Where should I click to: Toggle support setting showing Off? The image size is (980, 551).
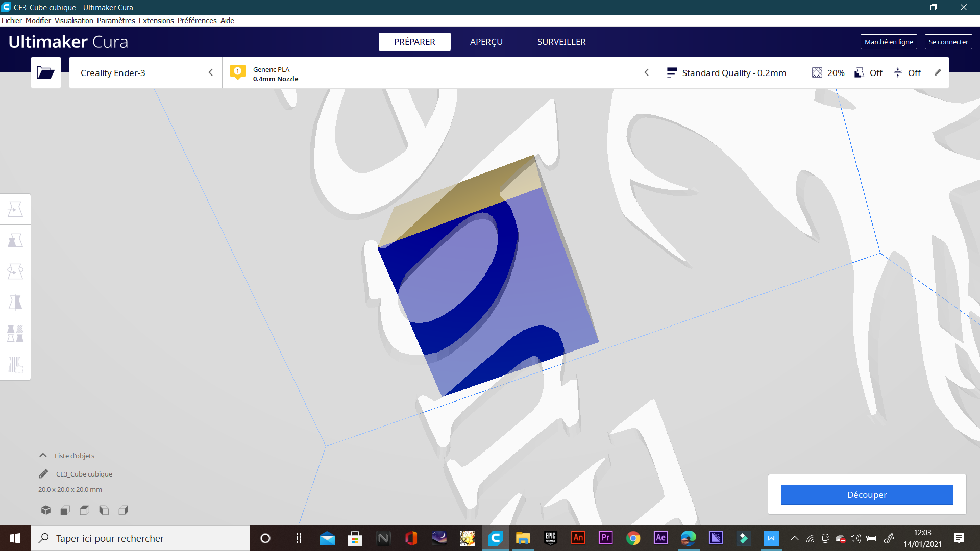868,72
